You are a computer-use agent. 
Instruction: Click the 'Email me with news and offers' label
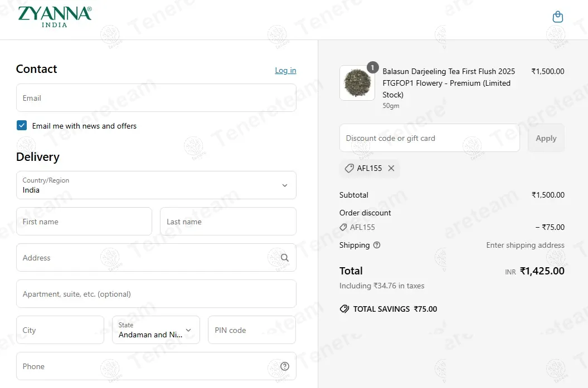84,126
